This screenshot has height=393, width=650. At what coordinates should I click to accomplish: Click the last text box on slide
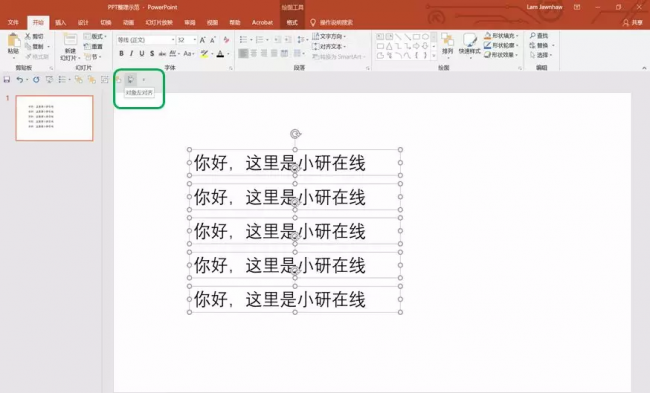tap(295, 299)
